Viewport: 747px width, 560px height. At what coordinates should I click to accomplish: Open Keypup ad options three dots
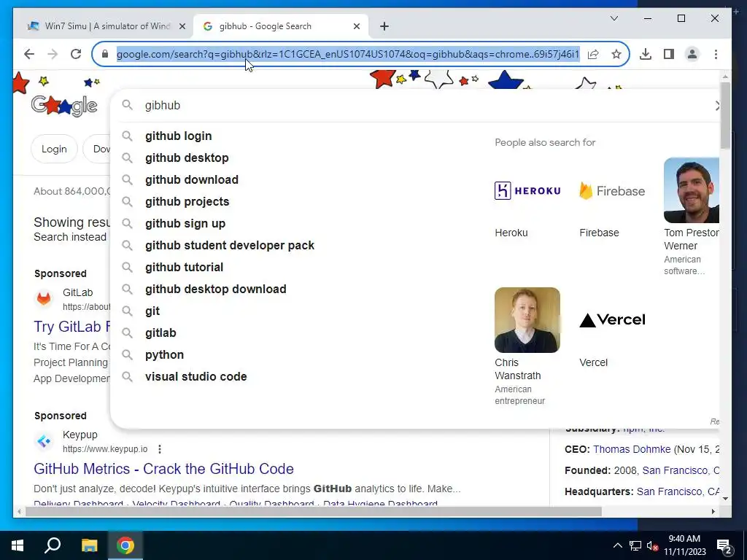click(160, 449)
